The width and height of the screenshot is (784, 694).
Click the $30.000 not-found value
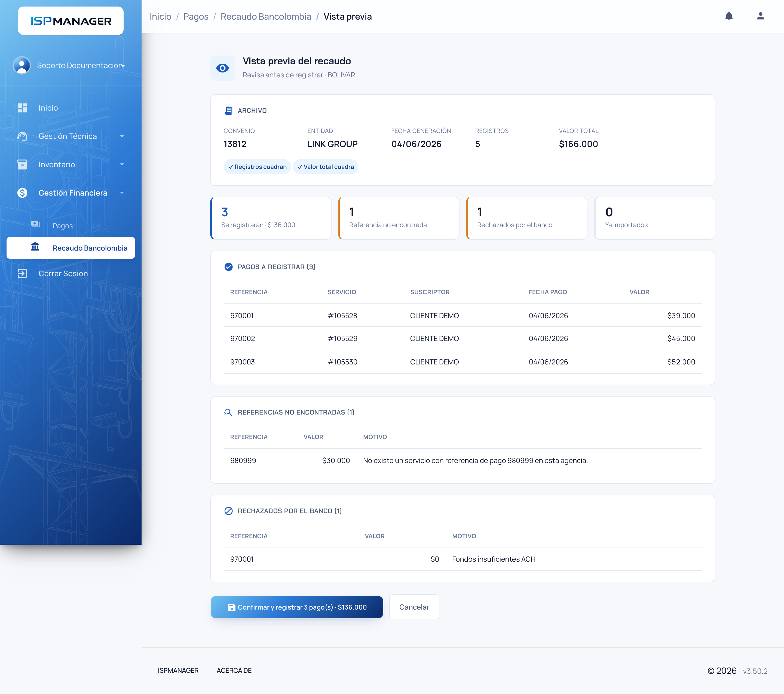pos(336,461)
